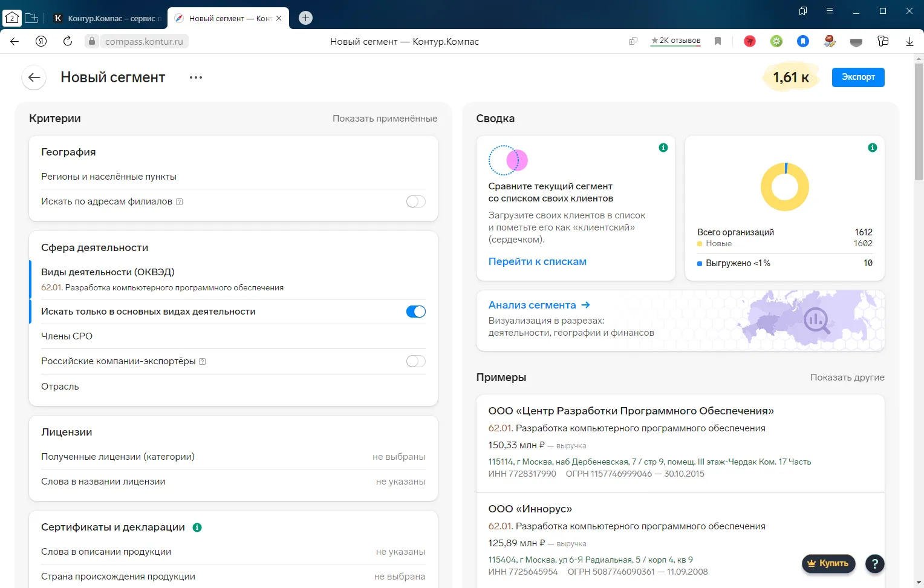Click the copy link icon in address bar
924x588 pixels.
pos(633,41)
